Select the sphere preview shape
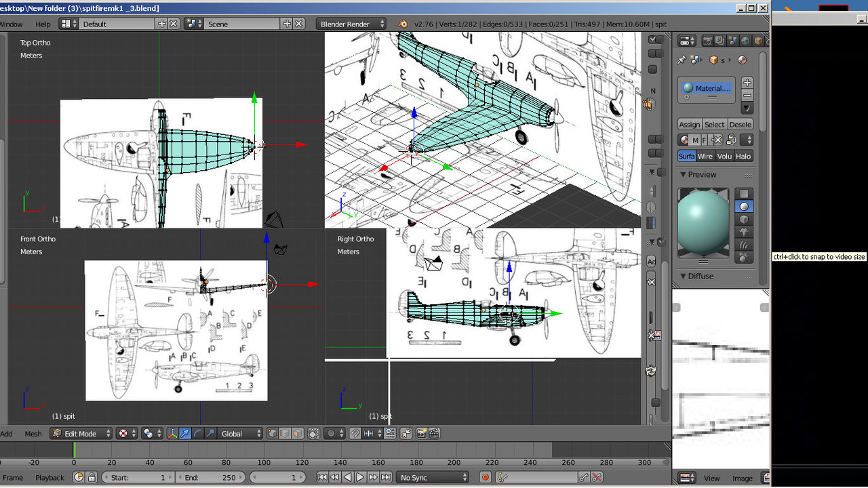This screenshot has height=488, width=868. pos(744,206)
